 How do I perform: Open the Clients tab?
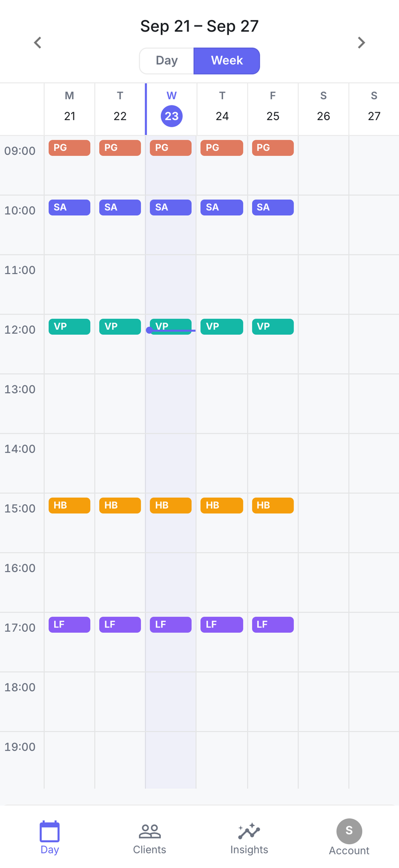[x=149, y=838]
